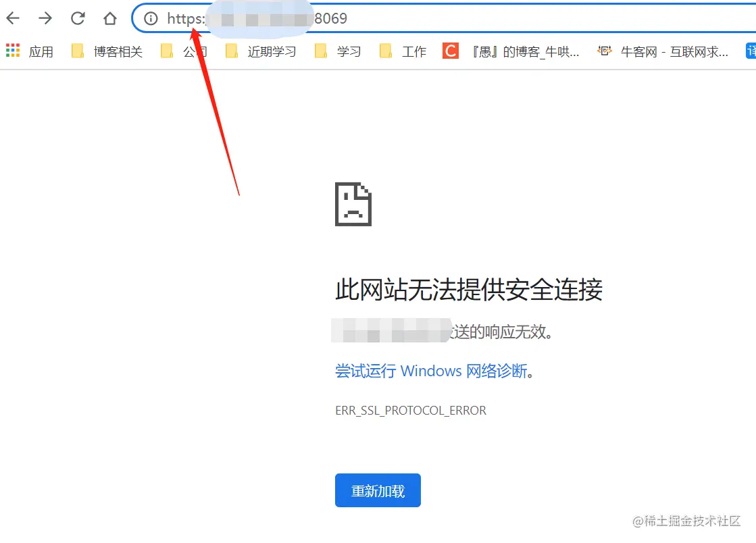The width and height of the screenshot is (756, 543).
Task: Click the sad page error icon
Action: pyautogui.click(x=353, y=204)
